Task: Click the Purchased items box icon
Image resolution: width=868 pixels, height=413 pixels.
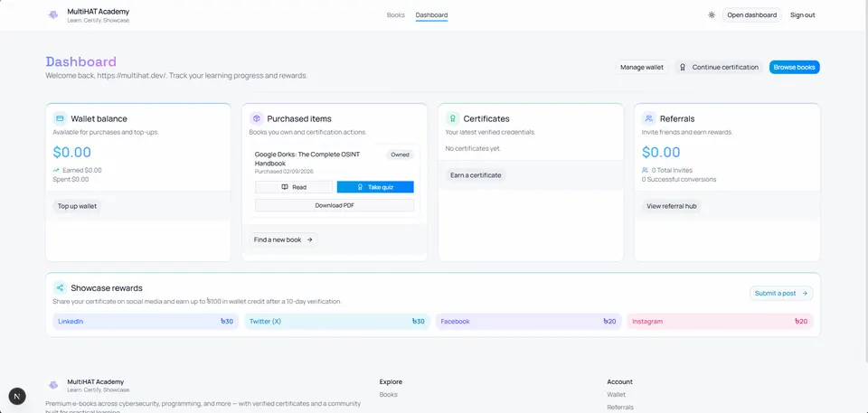Action: [256, 118]
